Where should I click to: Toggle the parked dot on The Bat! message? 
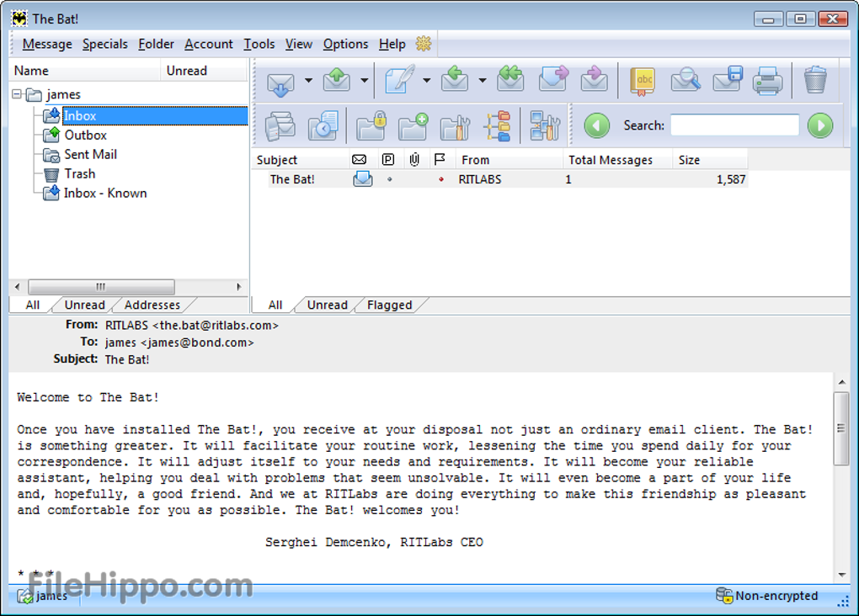(388, 179)
